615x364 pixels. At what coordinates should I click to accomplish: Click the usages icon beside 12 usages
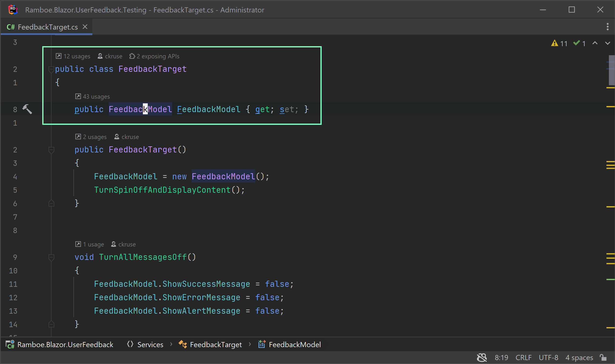(x=58, y=56)
